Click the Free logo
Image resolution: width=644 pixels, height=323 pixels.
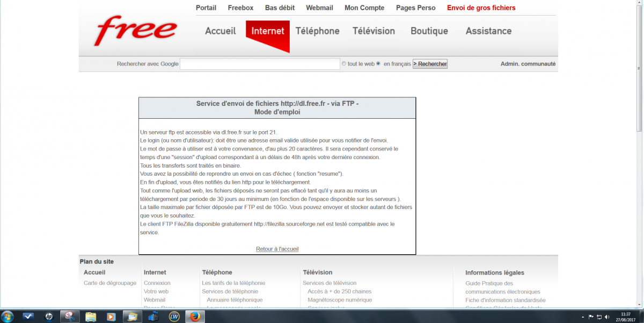(x=135, y=31)
